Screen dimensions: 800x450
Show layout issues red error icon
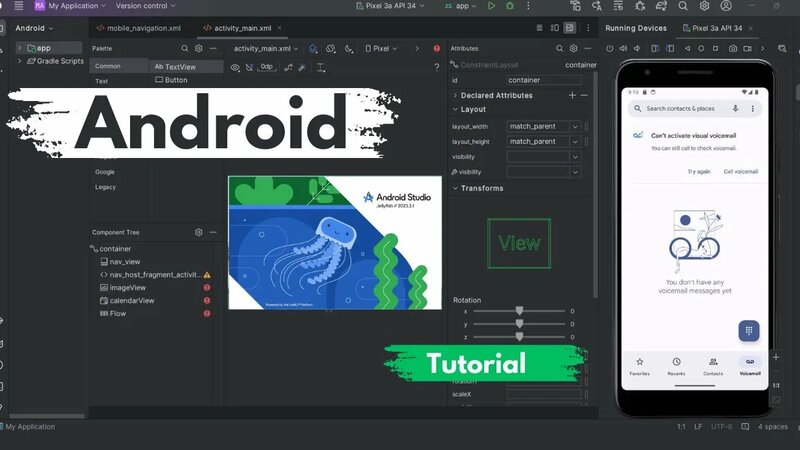[437, 48]
